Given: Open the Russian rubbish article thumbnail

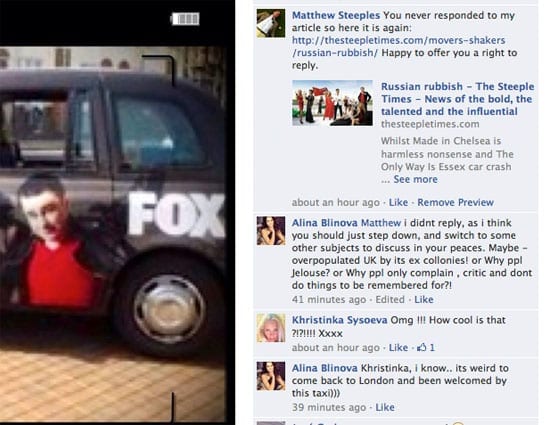Looking at the screenshot, I should [x=333, y=103].
